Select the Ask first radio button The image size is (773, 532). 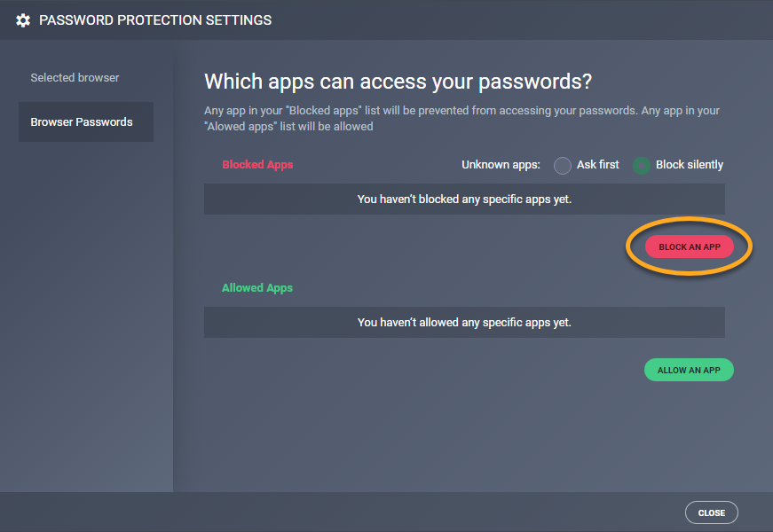(x=563, y=165)
